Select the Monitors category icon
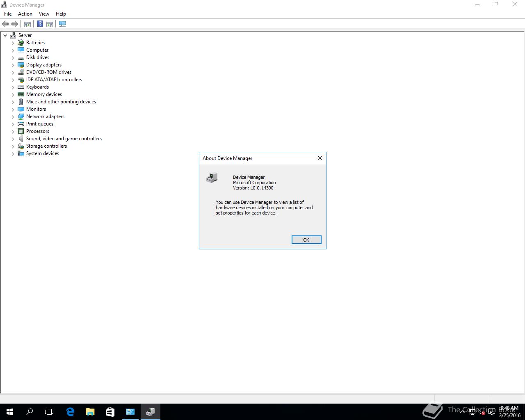Screen dimensions: 525x420 click(x=21, y=109)
